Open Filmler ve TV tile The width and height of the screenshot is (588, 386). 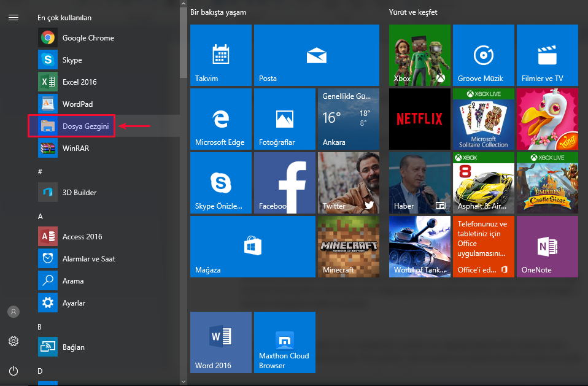tap(547, 55)
